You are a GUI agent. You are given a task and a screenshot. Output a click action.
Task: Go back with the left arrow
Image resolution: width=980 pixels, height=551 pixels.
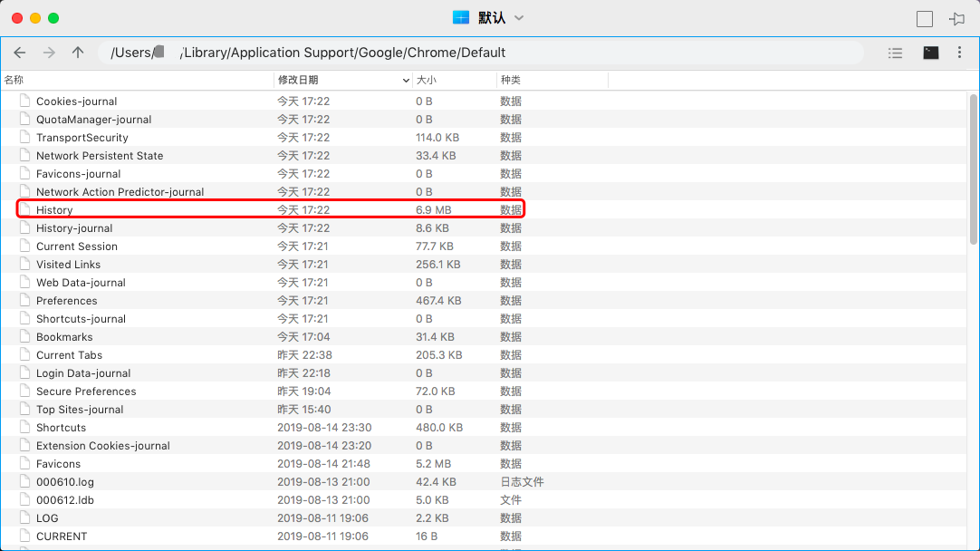pos(19,53)
